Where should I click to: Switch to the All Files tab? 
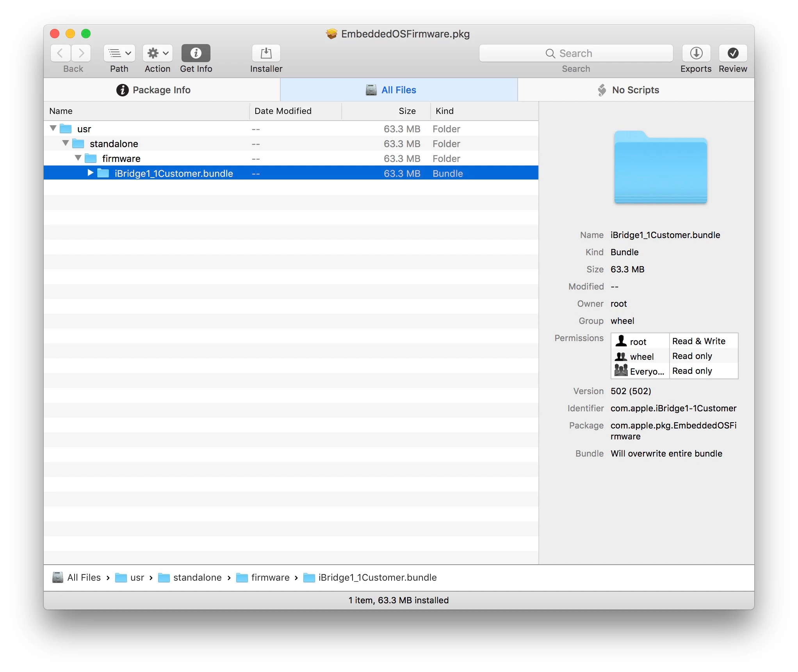pos(399,90)
